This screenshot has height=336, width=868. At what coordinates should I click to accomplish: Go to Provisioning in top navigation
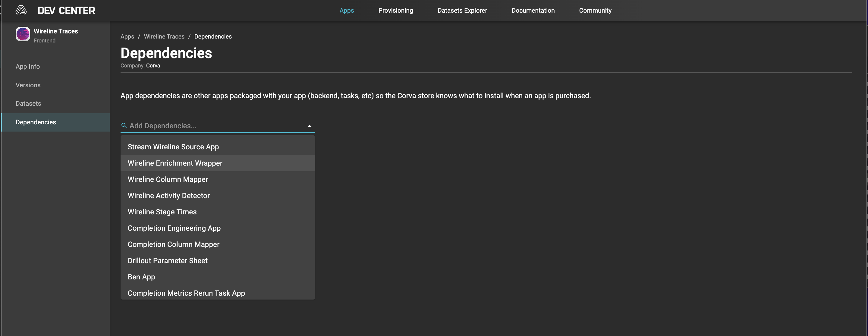coord(396,11)
